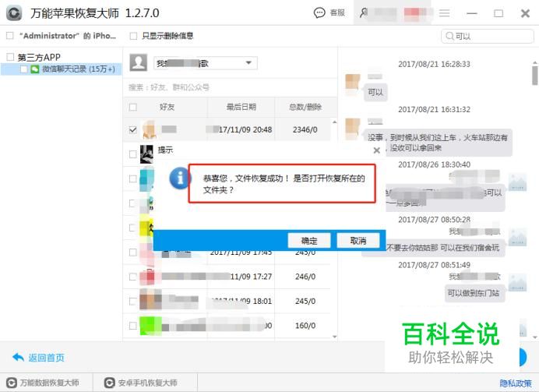Click the WeChat green icon in tree

[x=35, y=69]
